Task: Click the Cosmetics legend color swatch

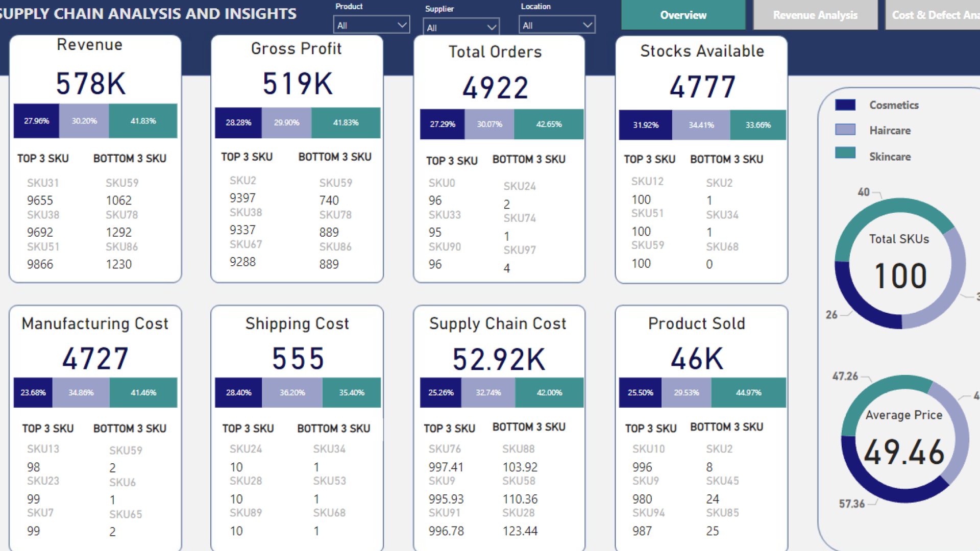Action: click(x=845, y=105)
